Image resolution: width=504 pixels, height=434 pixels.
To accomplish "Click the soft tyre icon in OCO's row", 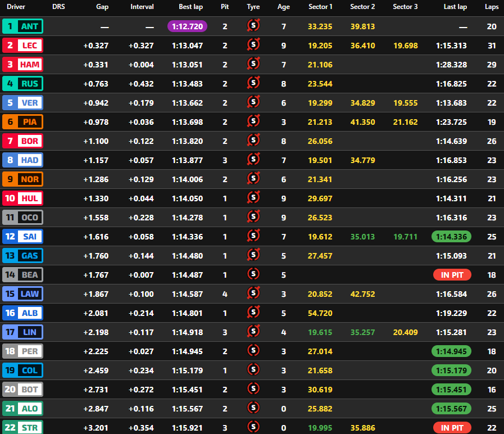I will (253, 216).
